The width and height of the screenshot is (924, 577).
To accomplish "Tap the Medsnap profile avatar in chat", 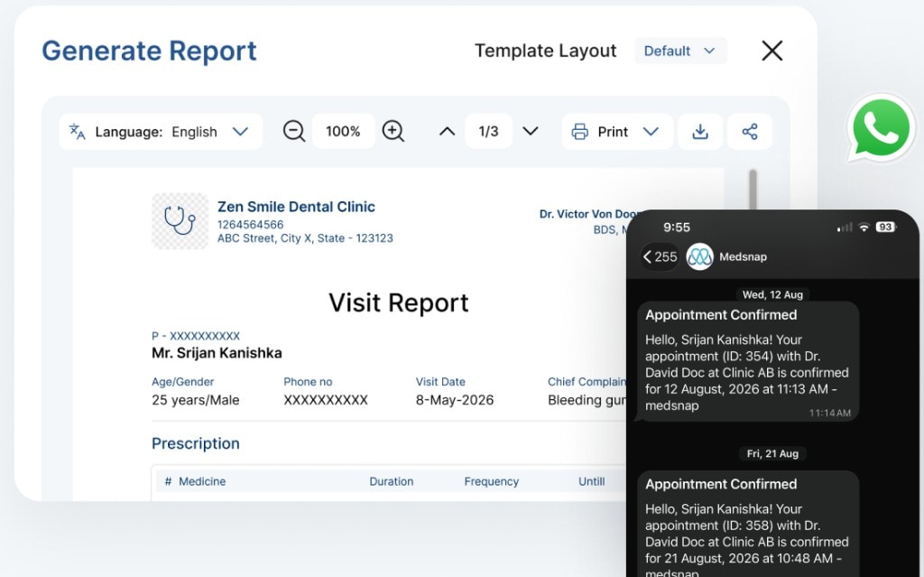I will coord(700,256).
